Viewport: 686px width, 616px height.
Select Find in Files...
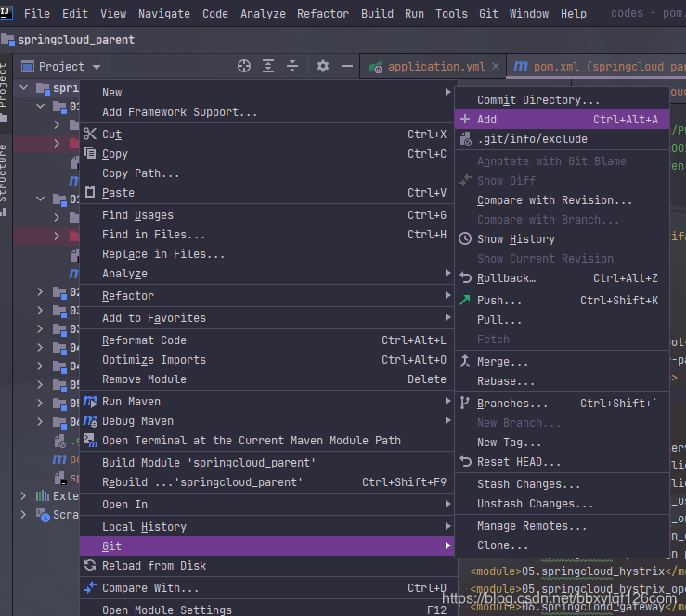point(266,235)
